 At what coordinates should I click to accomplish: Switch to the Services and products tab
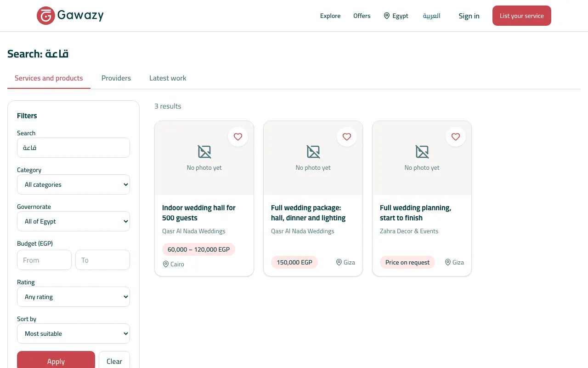(49, 78)
